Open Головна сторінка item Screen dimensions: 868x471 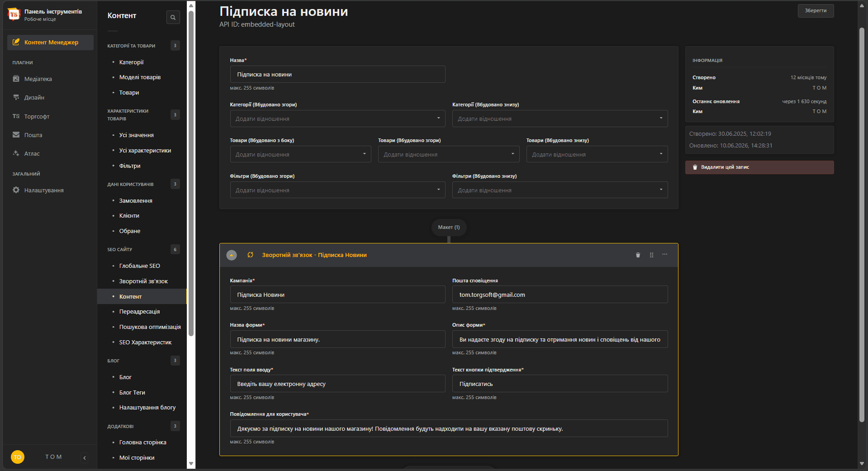pyautogui.click(x=142, y=442)
